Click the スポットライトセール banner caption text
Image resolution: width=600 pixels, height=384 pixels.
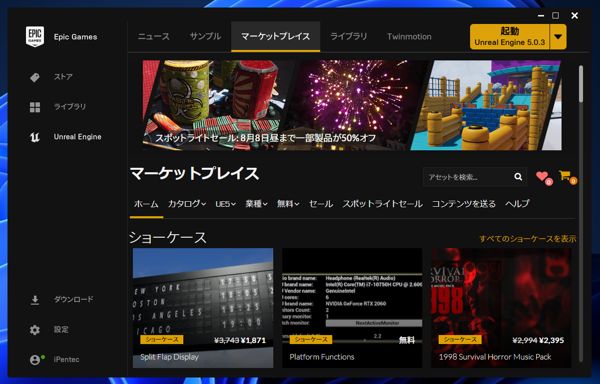coord(266,138)
